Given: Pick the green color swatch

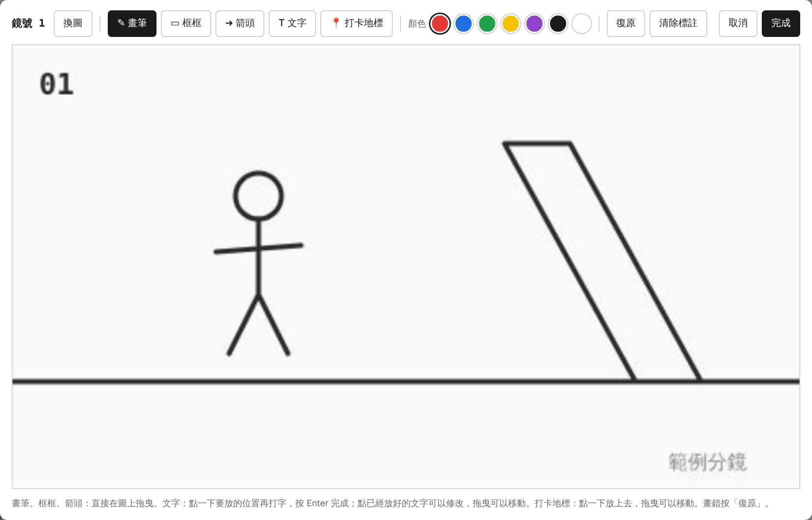Looking at the screenshot, I should tap(487, 24).
